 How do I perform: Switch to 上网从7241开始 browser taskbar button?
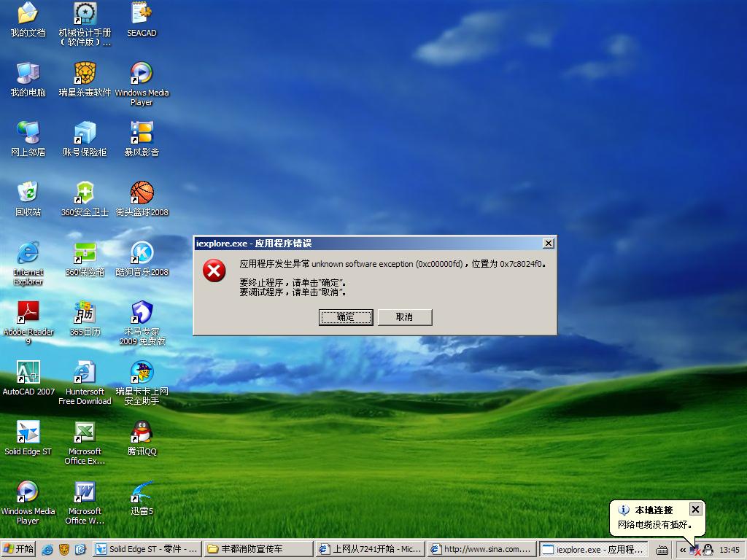point(371,550)
